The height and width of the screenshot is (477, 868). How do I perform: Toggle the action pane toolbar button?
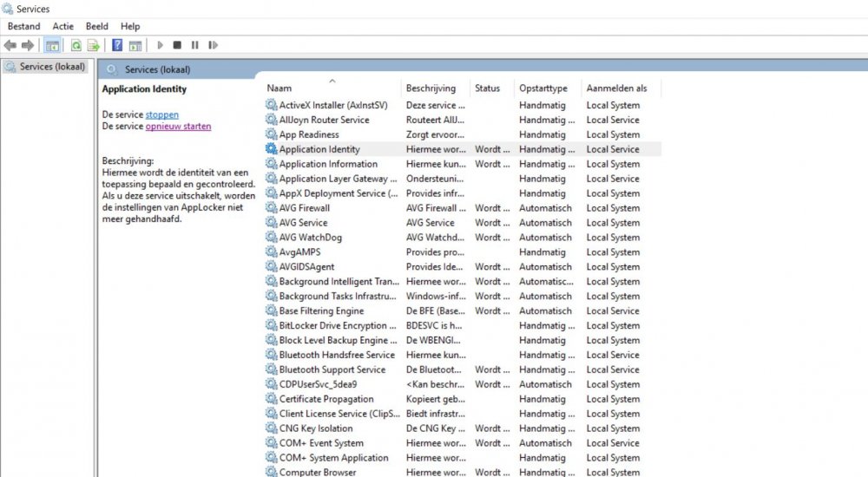point(135,45)
